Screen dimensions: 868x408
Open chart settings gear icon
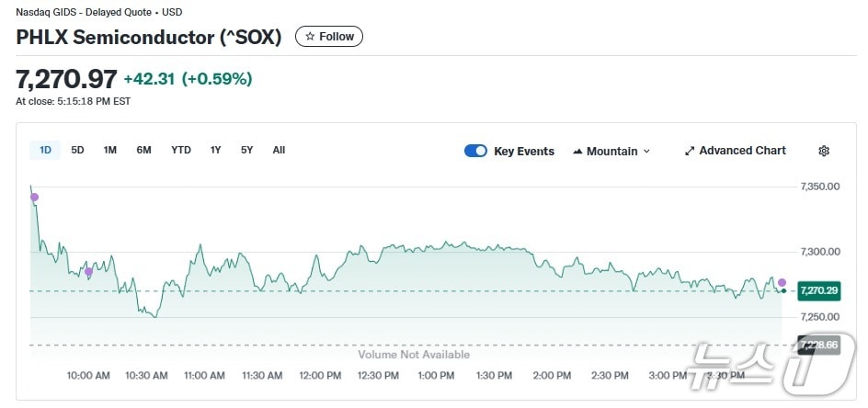(x=824, y=151)
